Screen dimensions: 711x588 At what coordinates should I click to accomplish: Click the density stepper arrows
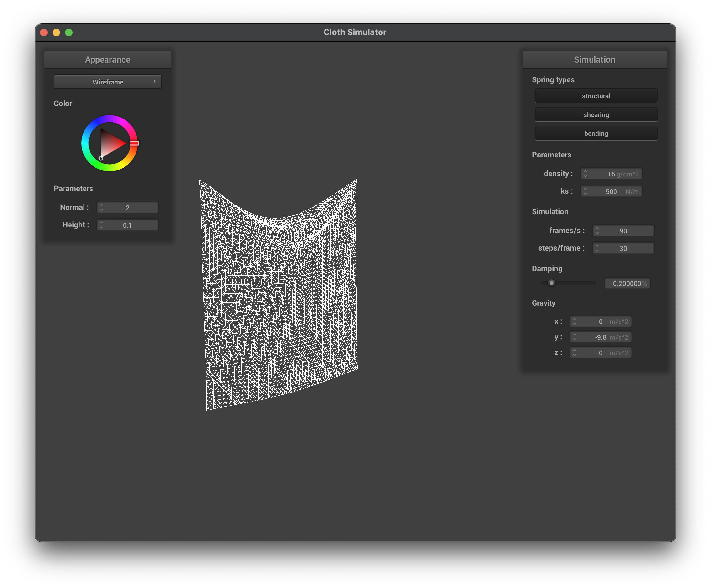coord(585,174)
